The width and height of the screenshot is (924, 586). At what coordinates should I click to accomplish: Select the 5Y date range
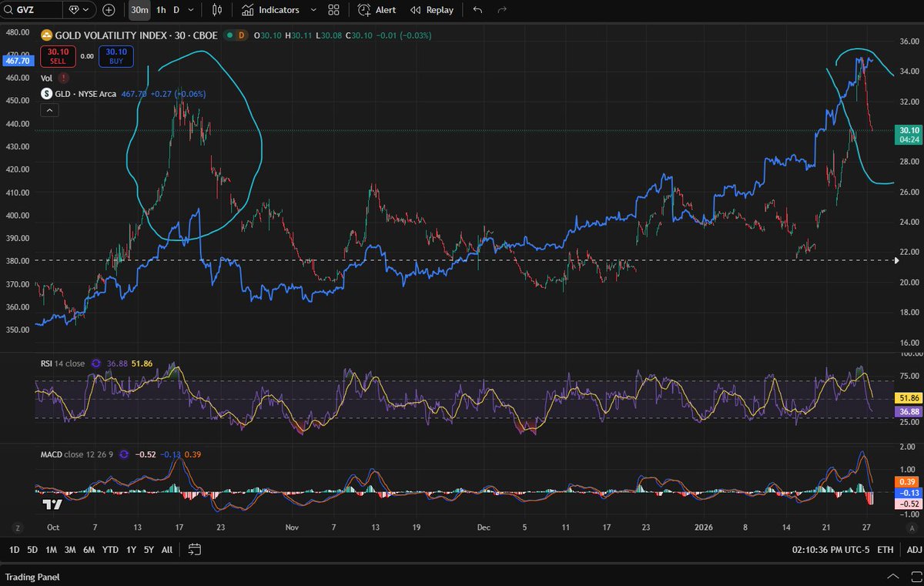pos(148,550)
